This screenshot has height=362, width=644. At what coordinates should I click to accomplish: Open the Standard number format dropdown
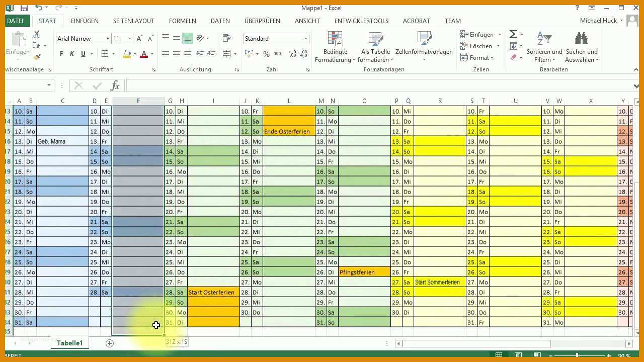[305, 39]
